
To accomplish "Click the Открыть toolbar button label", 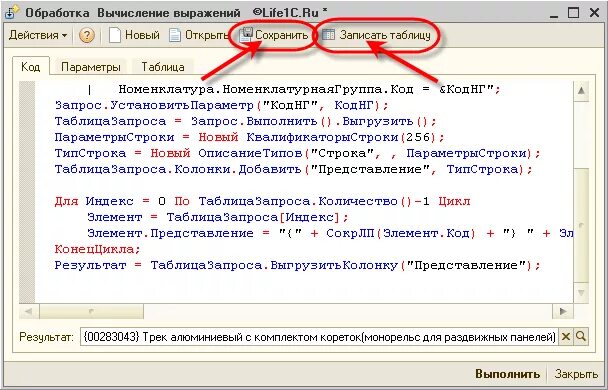I will coord(206,35).
